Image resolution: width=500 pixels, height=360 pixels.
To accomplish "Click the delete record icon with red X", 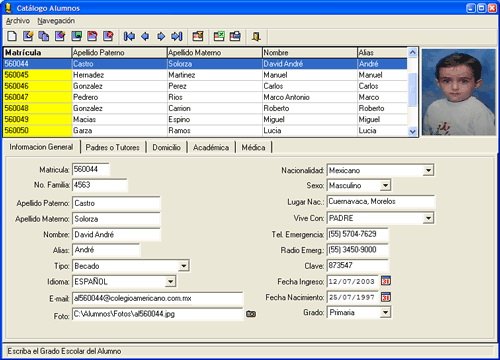I will (x=108, y=36).
